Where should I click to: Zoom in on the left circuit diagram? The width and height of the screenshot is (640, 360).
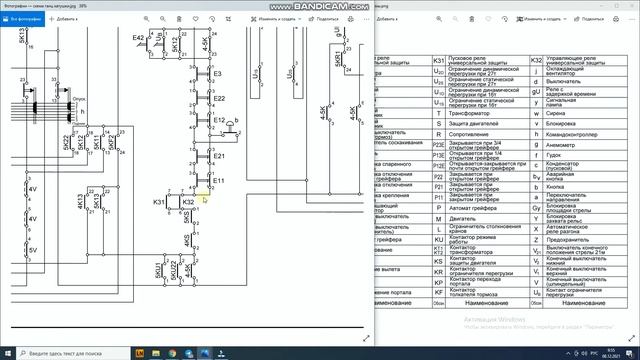click(146, 19)
